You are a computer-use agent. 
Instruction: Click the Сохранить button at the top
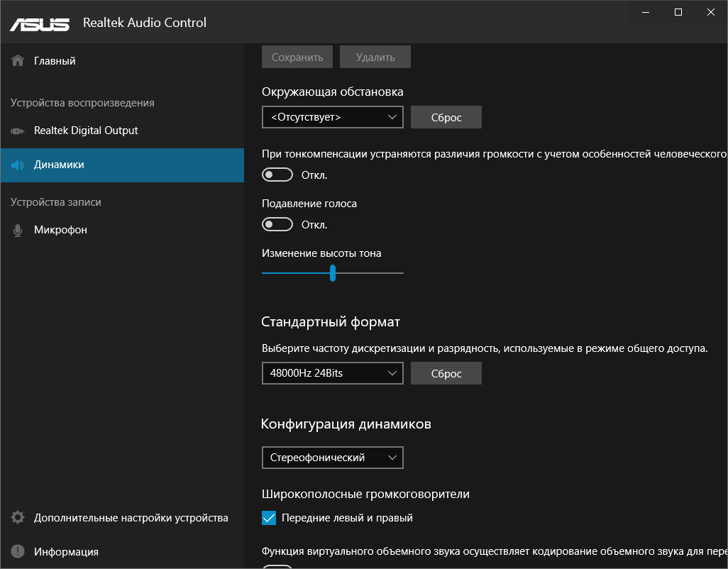tap(297, 57)
